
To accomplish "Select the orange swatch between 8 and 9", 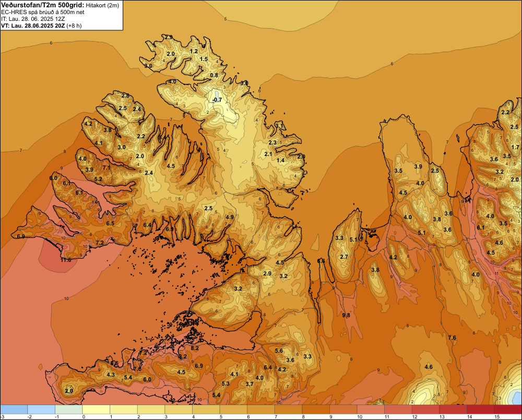I will click(x=316, y=410).
